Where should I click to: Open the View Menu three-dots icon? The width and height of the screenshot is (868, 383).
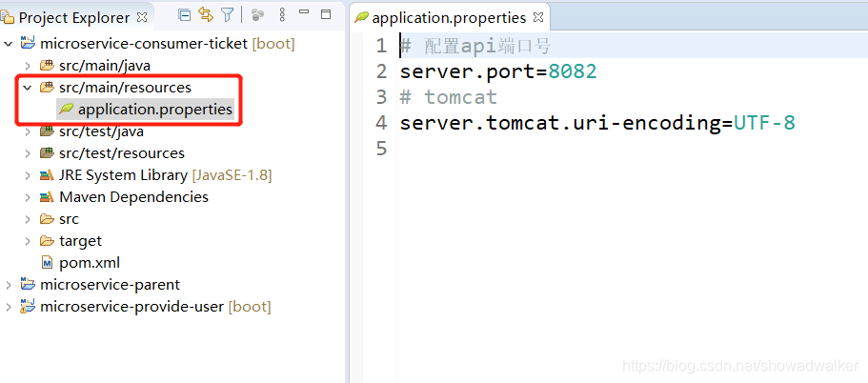click(282, 15)
